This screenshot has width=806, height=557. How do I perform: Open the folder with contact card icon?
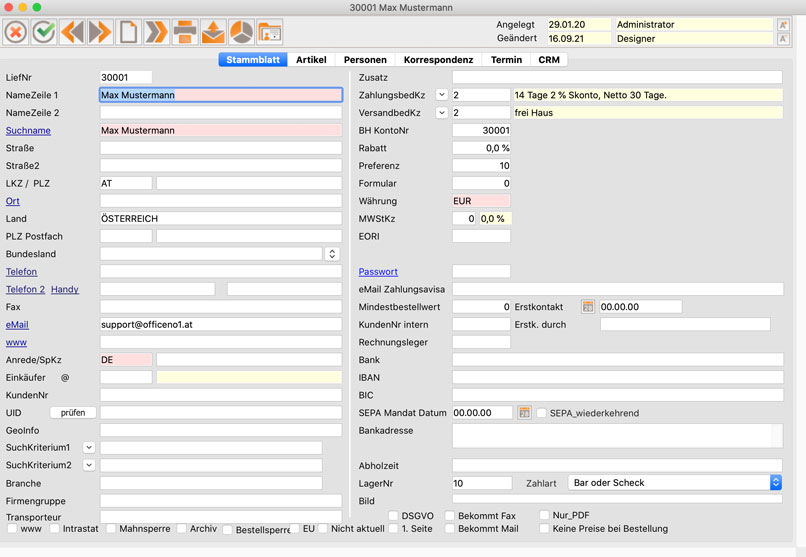coord(270,32)
